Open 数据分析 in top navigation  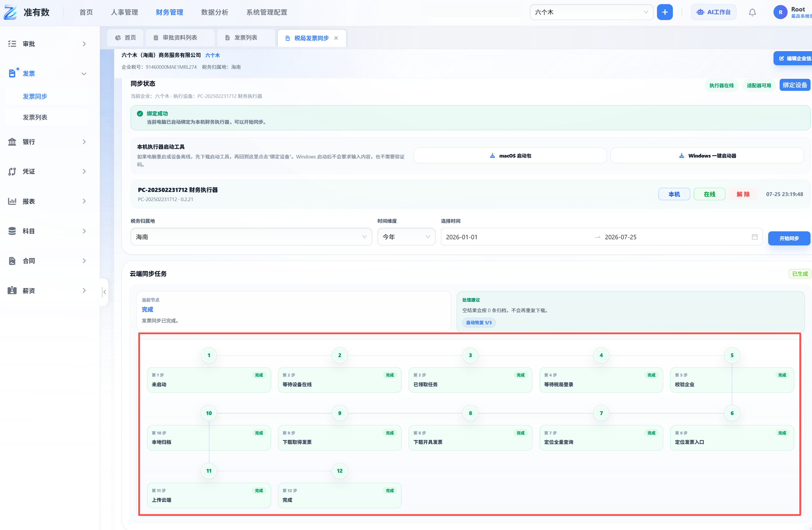214,12
